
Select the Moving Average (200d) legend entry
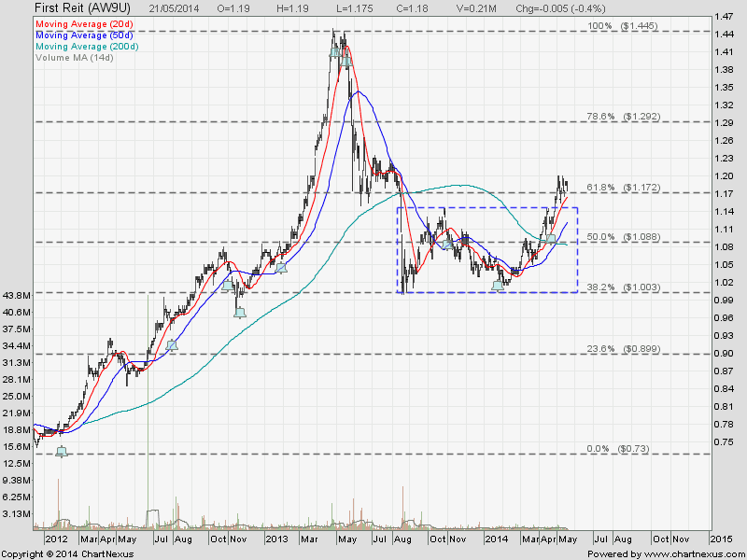(87, 47)
